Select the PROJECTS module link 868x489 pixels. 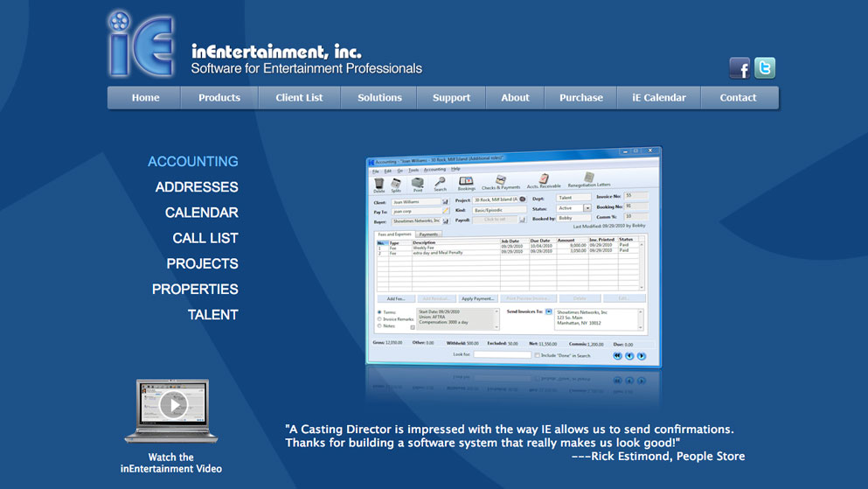(x=202, y=263)
